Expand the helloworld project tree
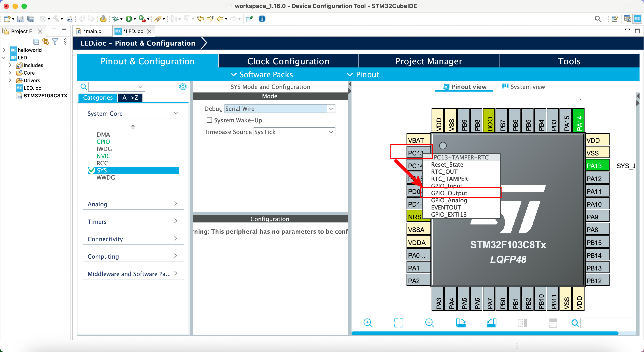 point(4,50)
